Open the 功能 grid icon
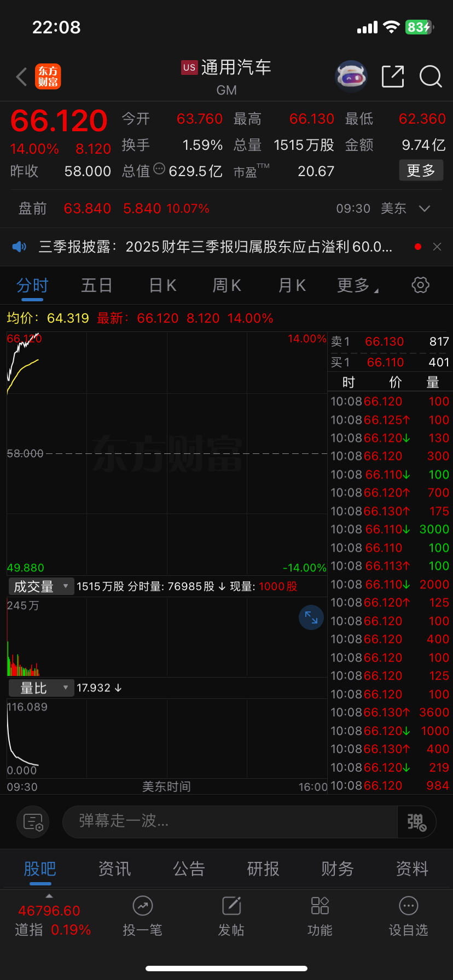Image resolution: width=453 pixels, height=980 pixels. [x=320, y=906]
